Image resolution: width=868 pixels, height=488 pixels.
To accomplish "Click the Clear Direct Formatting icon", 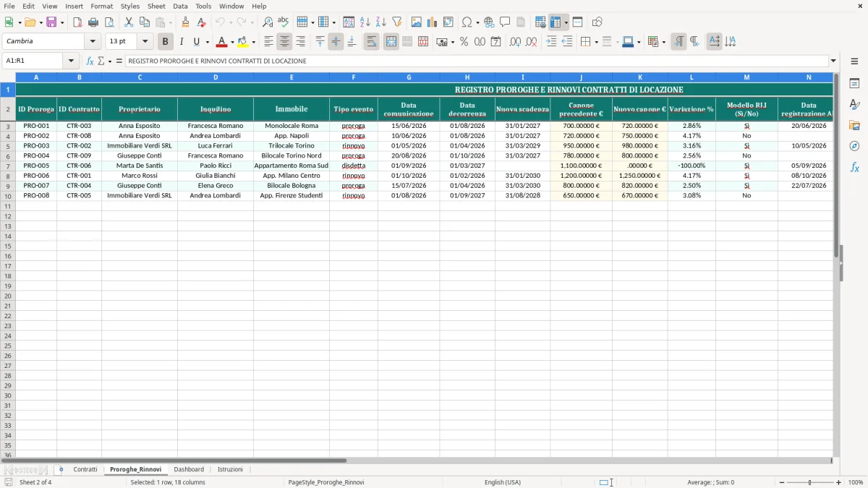I will [201, 22].
